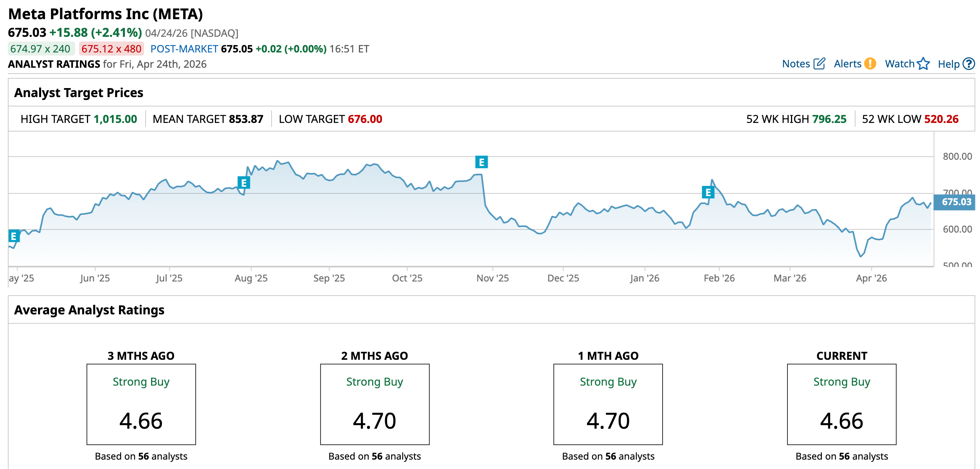Open the Notes link
980x469 pixels.
[x=796, y=64]
